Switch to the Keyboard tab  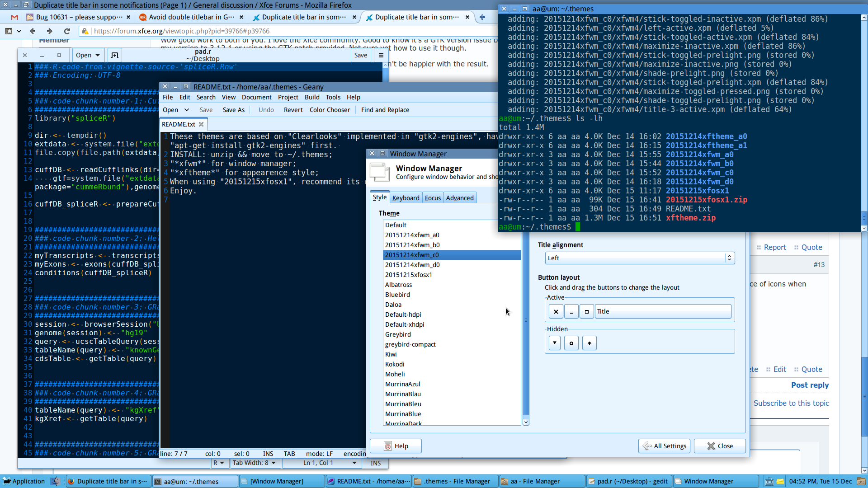click(406, 198)
